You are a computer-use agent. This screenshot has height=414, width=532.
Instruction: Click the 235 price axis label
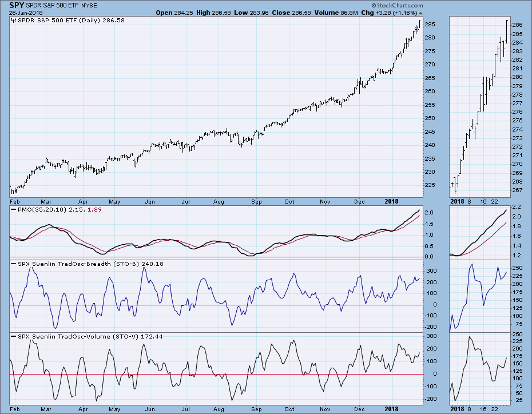pyautogui.click(x=430, y=159)
